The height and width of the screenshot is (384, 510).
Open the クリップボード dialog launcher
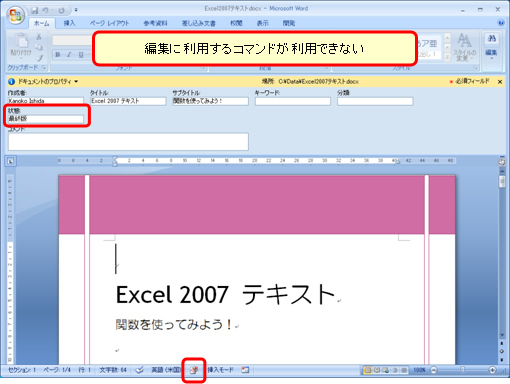pos(44,67)
